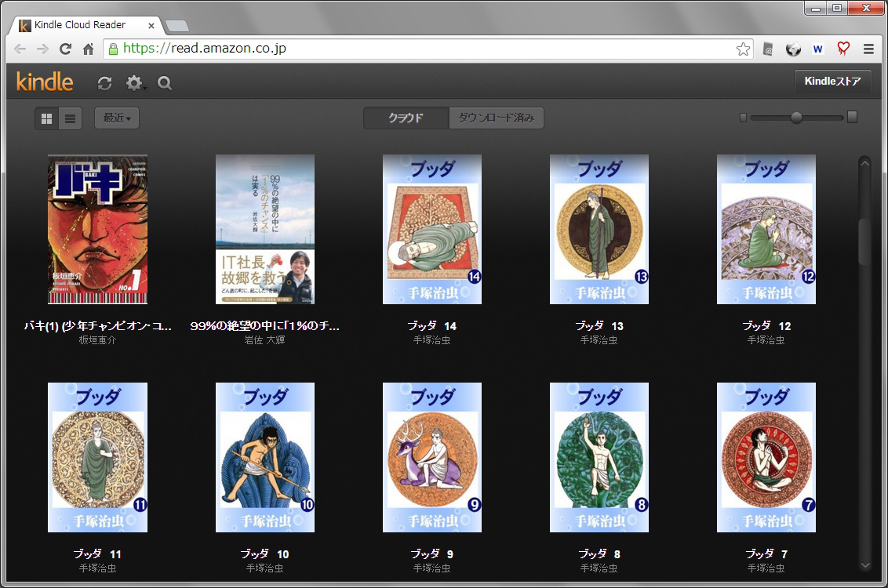Image resolution: width=888 pixels, height=588 pixels.
Task: Open the ブッダ 14 cover
Action: (432, 229)
